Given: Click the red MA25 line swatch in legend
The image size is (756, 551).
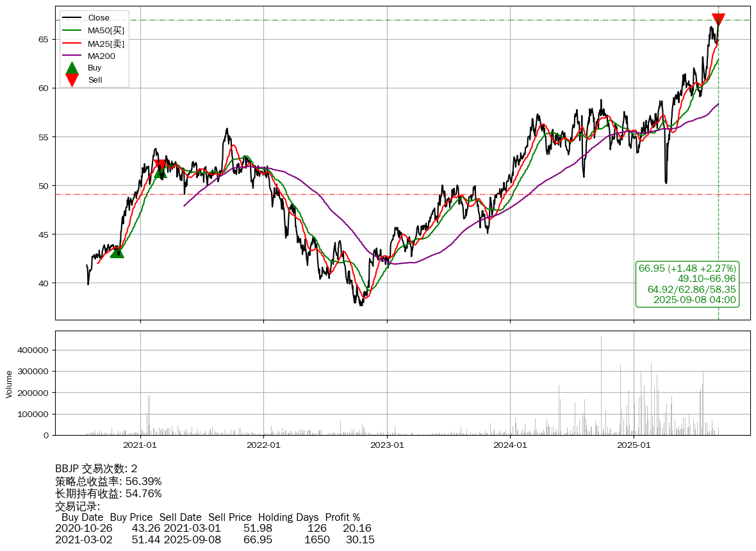Looking at the screenshot, I should 72,44.
